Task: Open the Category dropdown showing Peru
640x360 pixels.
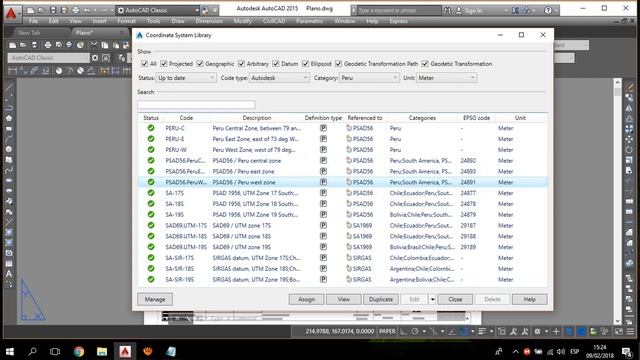Action: [369, 78]
